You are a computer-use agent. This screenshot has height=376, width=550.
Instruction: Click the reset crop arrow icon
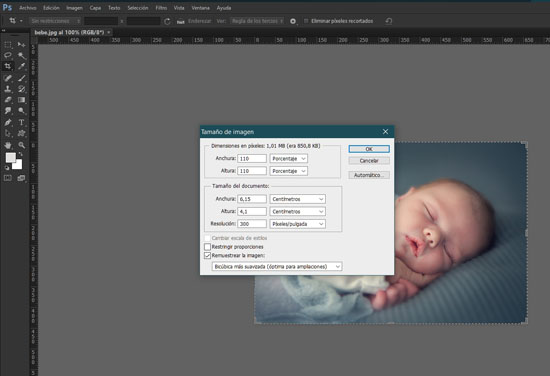[389, 21]
